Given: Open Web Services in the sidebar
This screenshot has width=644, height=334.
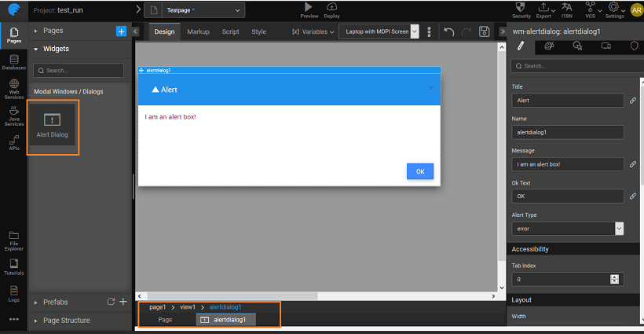Looking at the screenshot, I should click(x=13, y=88).
